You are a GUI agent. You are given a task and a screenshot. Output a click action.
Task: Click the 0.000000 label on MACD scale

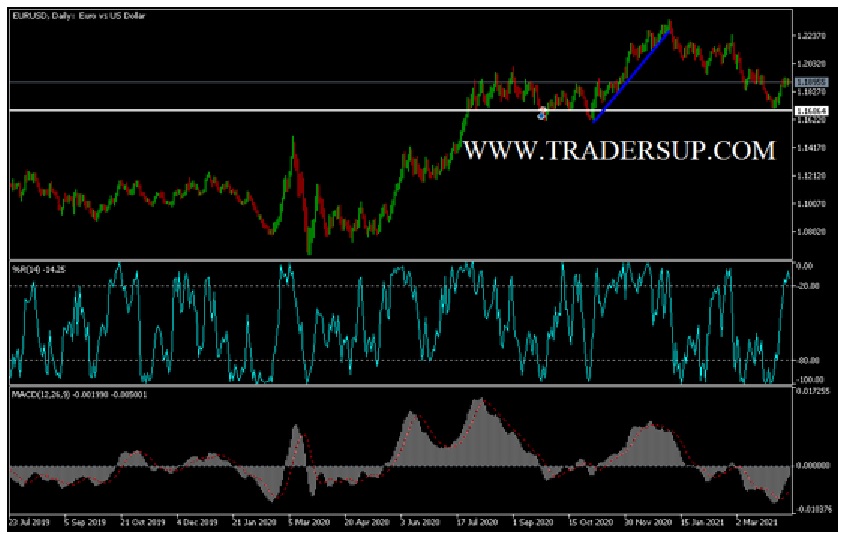(x=812, y=465)
